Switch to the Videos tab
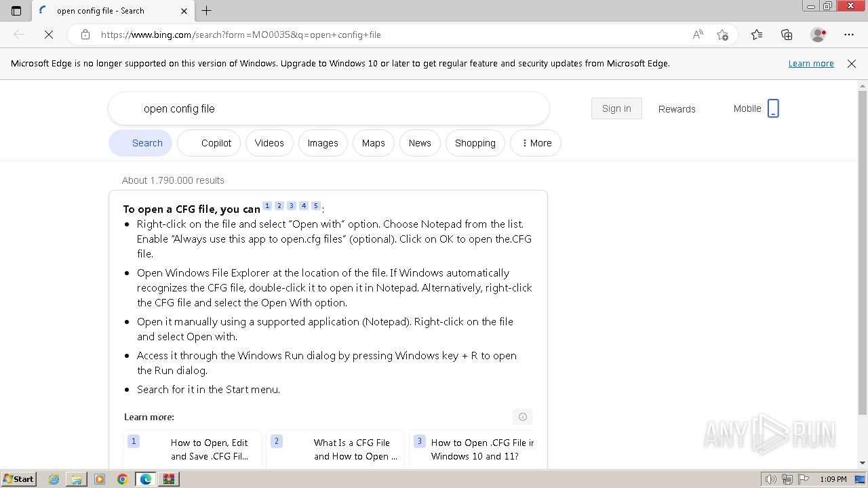 pyautogui.click(x=269, y=143)
